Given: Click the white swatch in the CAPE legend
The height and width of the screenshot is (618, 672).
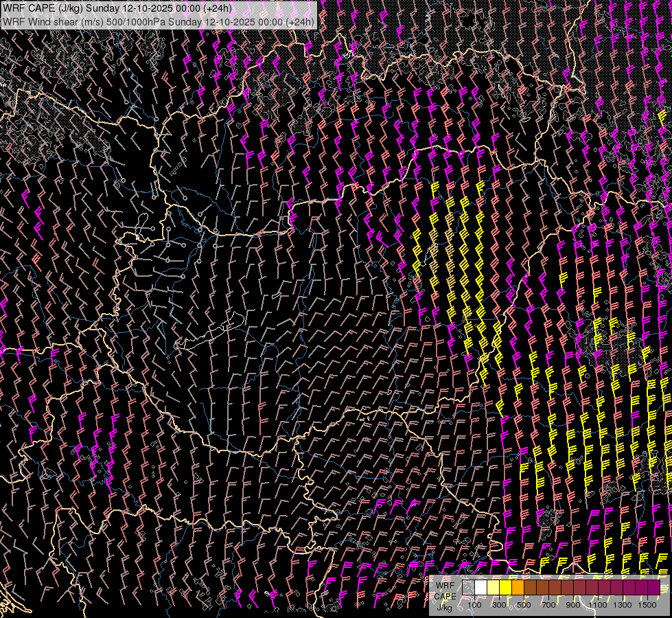Looking at the screenshot, I should [x=480, y=588].
